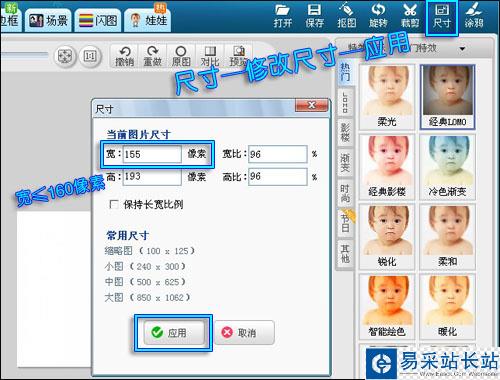Select the 热门 effects side tab
Viewport: 500px width, 380px height.
pyautogui.click(x=345, y=73)
